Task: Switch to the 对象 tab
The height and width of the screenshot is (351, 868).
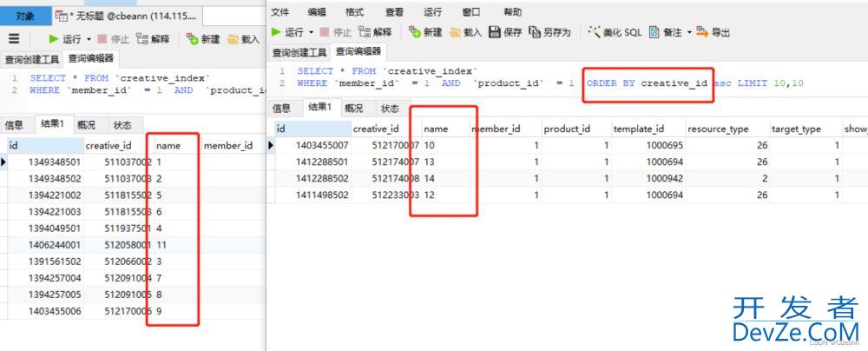Action: click(25, 17)
